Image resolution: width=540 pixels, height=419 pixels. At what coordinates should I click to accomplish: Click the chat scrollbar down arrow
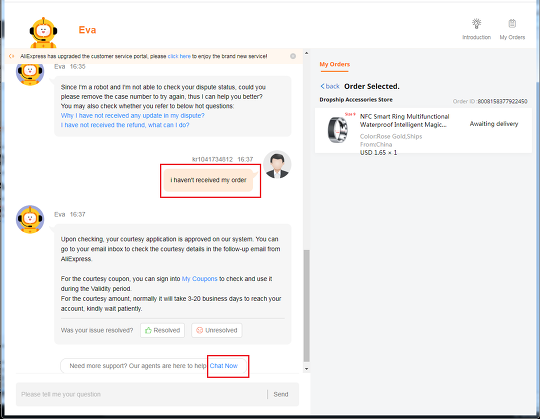click(x=306, y=369)
